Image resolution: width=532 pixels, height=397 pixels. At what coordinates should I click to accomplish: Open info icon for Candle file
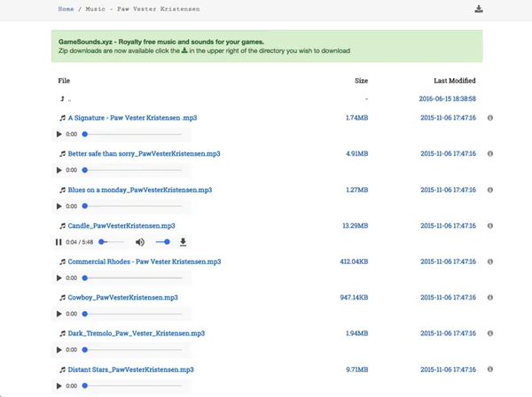tap(490, 226)
